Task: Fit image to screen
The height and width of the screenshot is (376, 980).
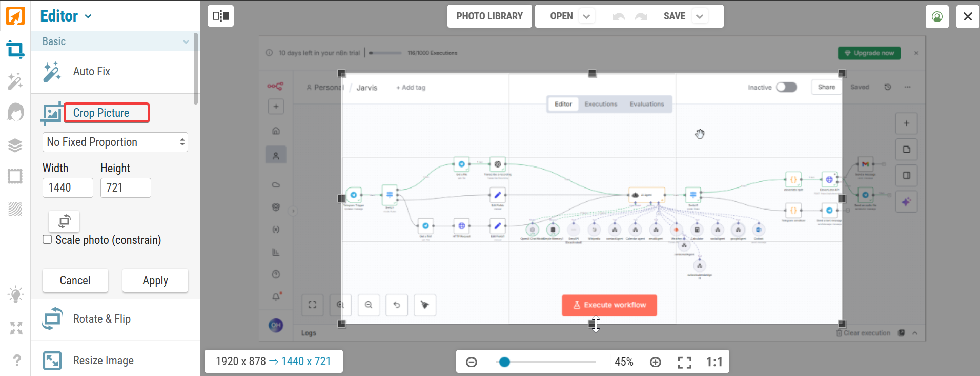Action: coord(685,362)
